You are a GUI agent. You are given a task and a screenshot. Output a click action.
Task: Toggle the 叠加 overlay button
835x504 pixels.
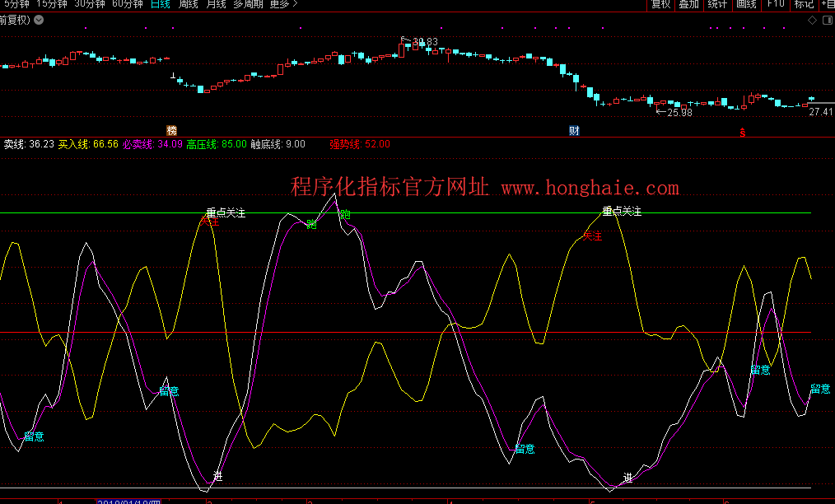688,4
